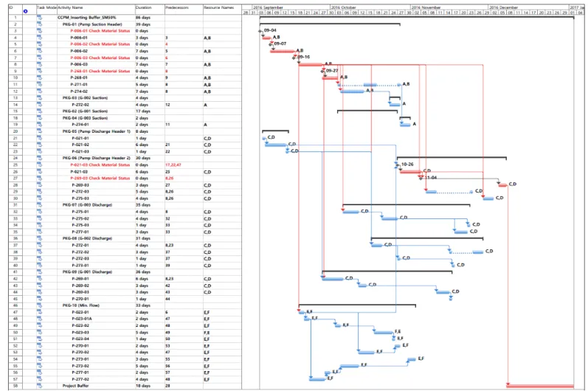This screenshot has height=391, width=588.
Task: Select the P-021-03 Check Material Status task
Action: click(101, 165)
